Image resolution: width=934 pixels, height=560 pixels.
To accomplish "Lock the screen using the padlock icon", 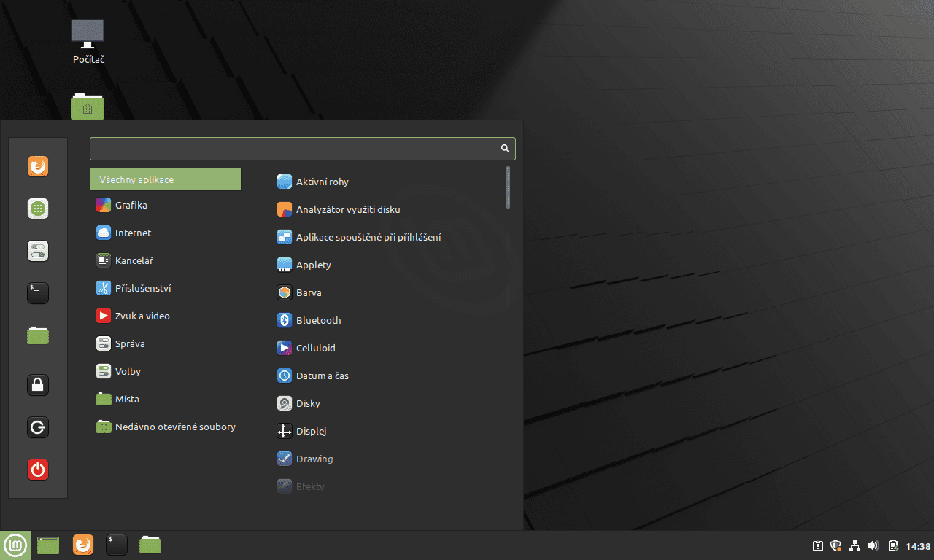I will click(x=37, y=384).
